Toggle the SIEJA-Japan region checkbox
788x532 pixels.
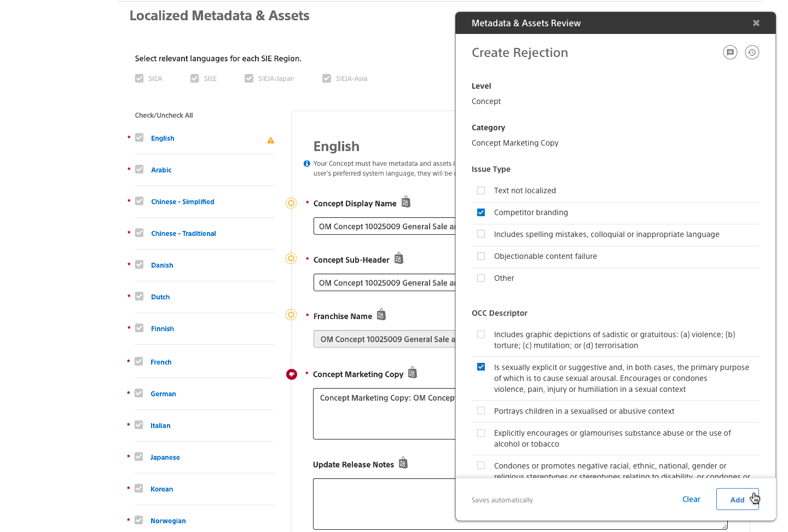click(x=249, y=78)
